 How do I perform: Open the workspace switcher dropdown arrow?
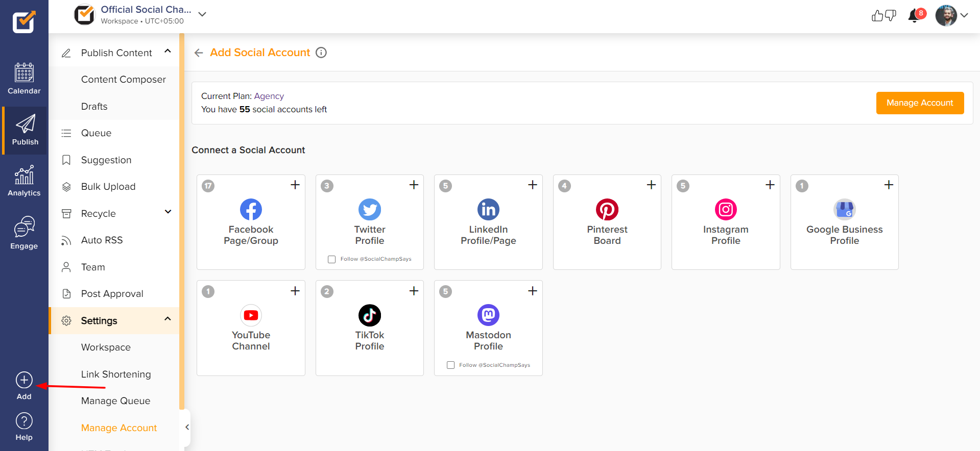[x=202, y=14]
